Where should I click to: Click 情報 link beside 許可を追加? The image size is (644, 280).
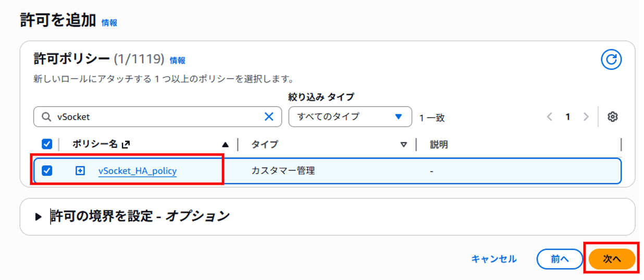(x=109, y=23)
